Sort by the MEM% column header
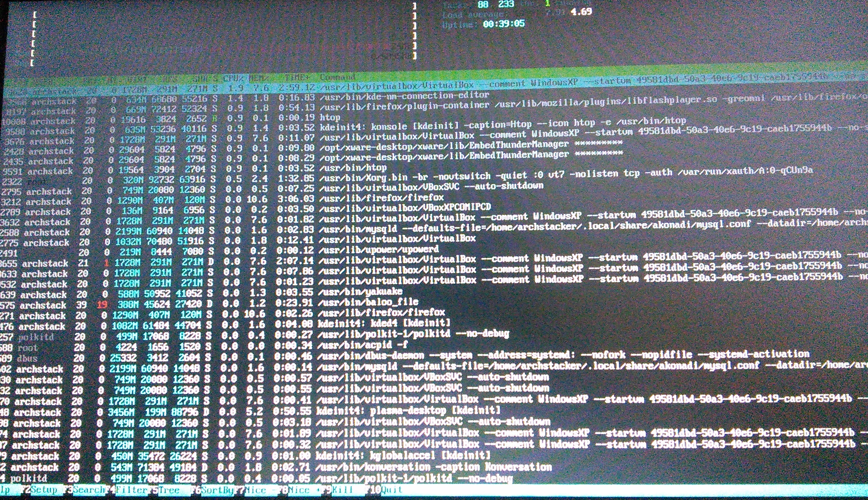Viewport: 868px width, 500px height. click(x=259, y=78)
